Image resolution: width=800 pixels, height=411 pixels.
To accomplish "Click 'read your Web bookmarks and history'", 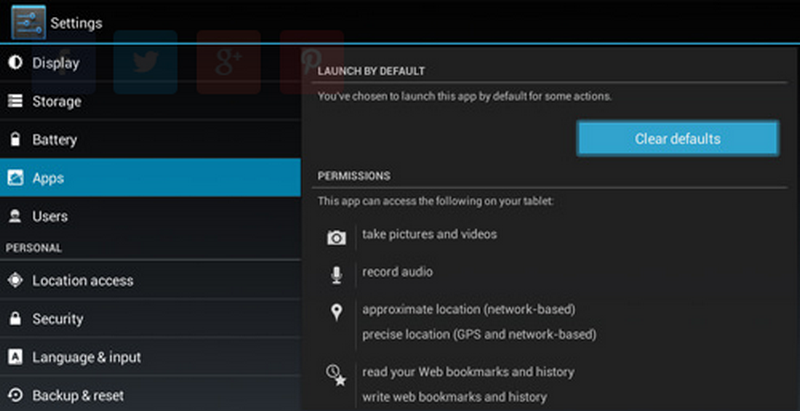I will tap(468, 372).
